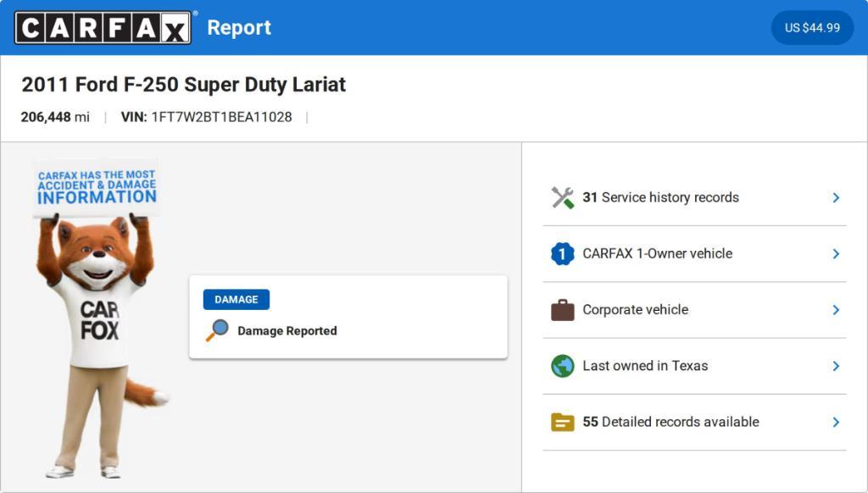Open the Damage Reported link
868x493 pixels.
(287, 331)
